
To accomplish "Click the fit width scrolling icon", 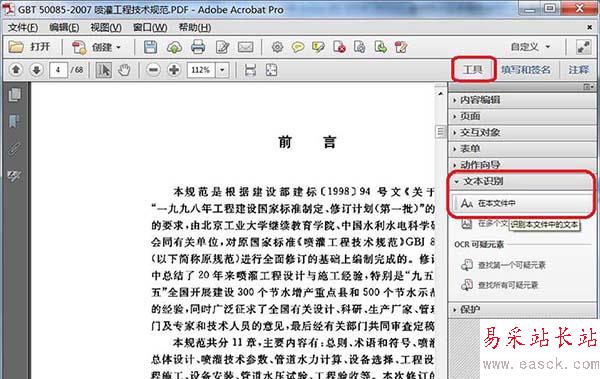I will tap(250, 70).
